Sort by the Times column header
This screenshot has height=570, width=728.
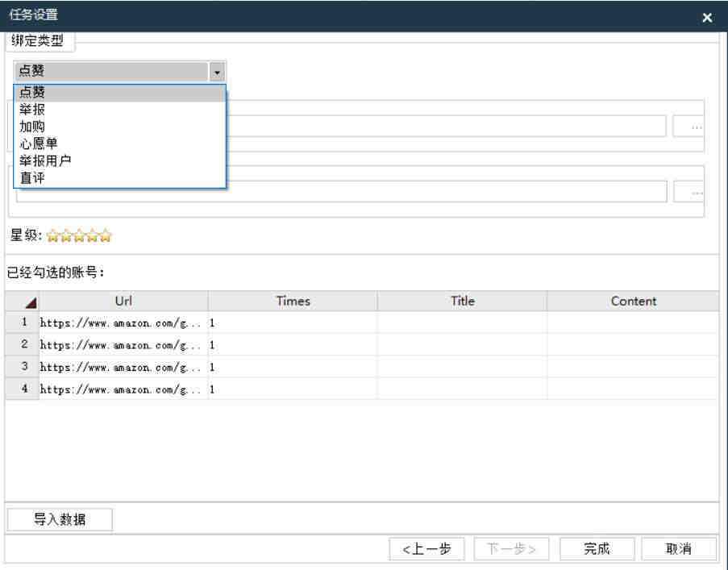(293, 302)
